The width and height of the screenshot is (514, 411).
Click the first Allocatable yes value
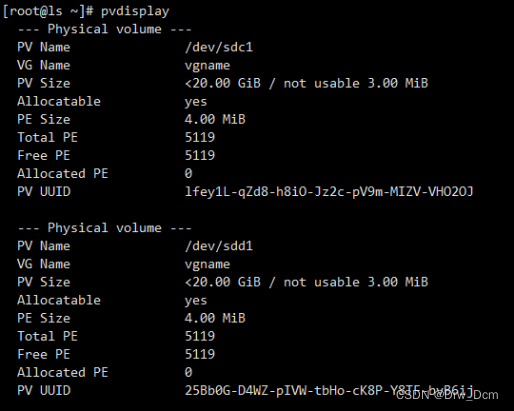point(196,102)
